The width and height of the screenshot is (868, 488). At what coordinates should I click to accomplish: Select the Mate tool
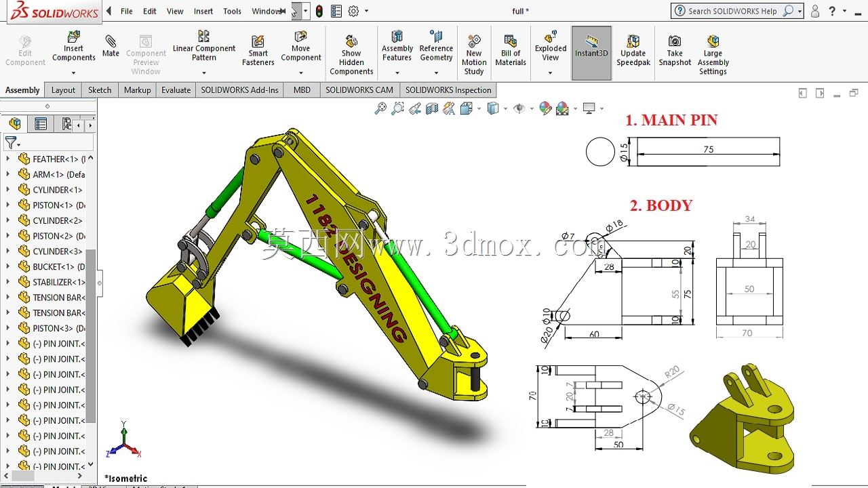pos(111,45)
